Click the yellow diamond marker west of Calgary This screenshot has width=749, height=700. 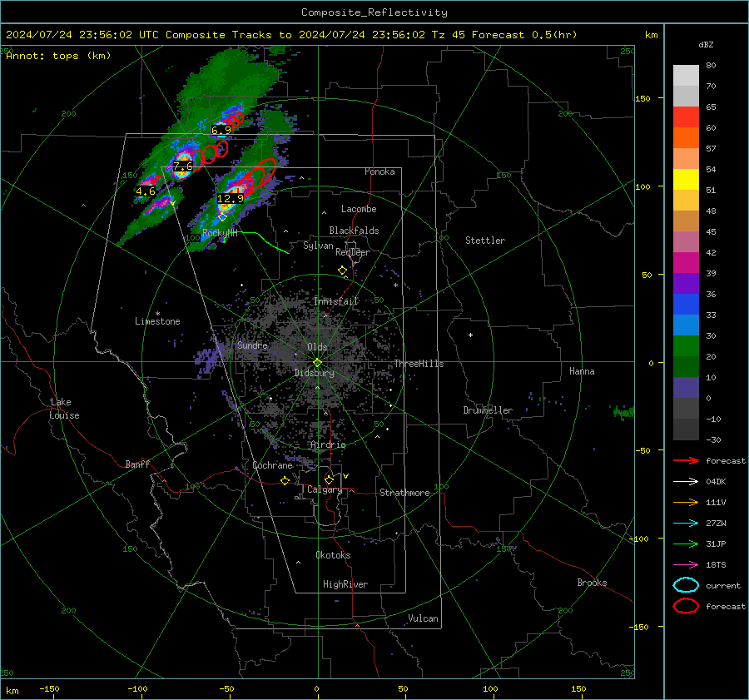click(285, 481)
